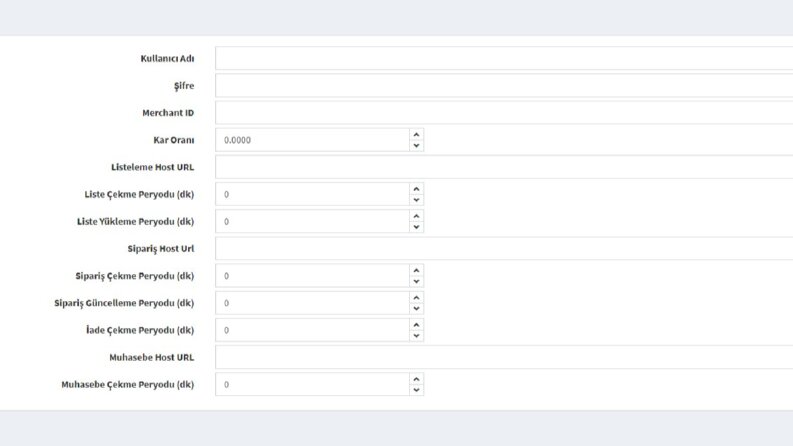Increment Liste Çekme Peryodu using up arrow

416,189
